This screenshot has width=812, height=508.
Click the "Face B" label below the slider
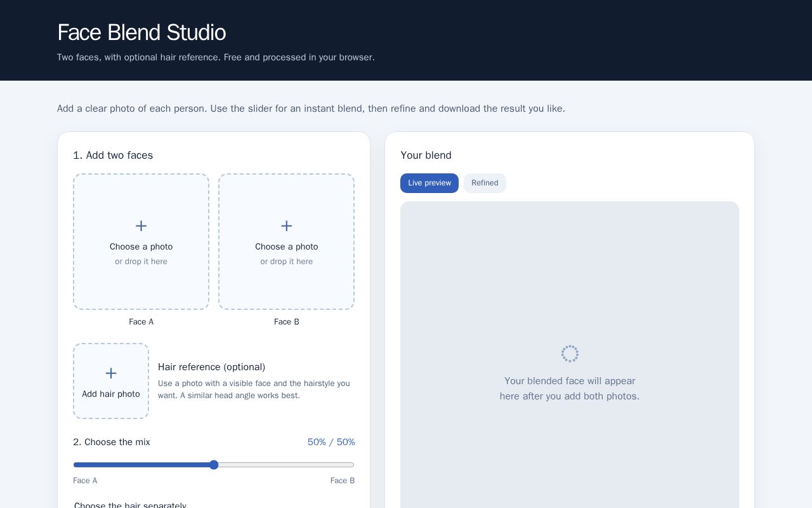coord(343,481)
